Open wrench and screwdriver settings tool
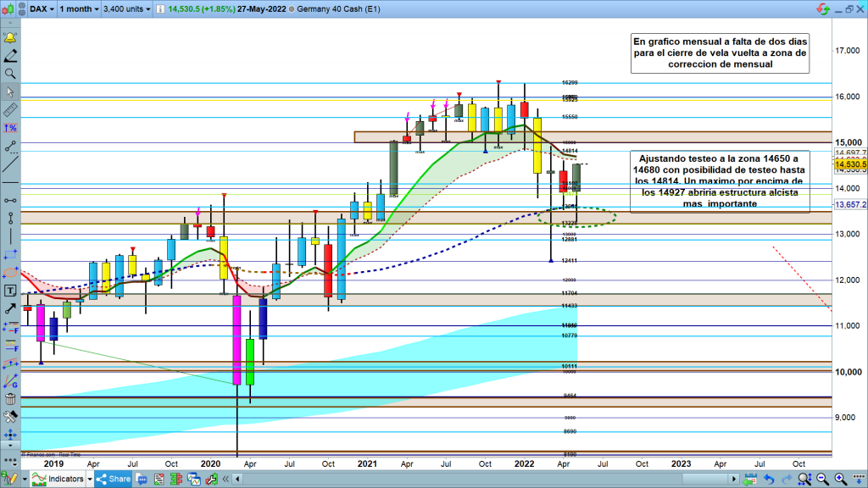Image resolution: width=868 pixels, height=488 pixels. [x=10, y=417]
